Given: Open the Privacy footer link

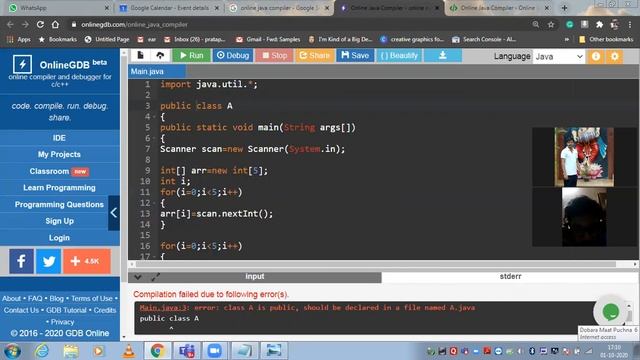Looking at the screenshot, I should pos(62,322).
